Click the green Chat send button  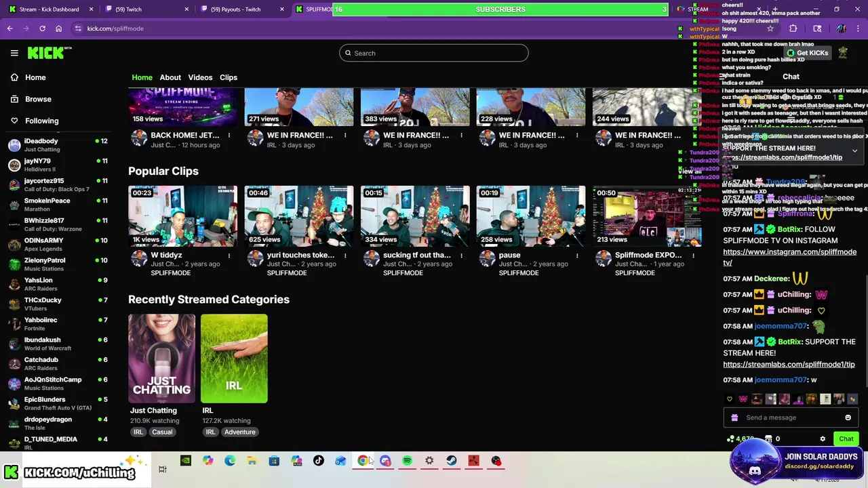[846, 439]
